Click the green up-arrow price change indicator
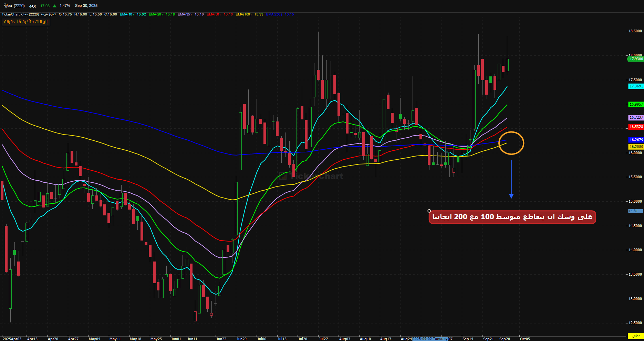 54,6
